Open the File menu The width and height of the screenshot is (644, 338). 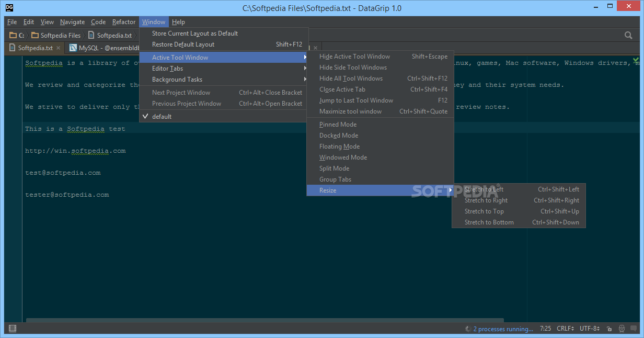point(12,22)
